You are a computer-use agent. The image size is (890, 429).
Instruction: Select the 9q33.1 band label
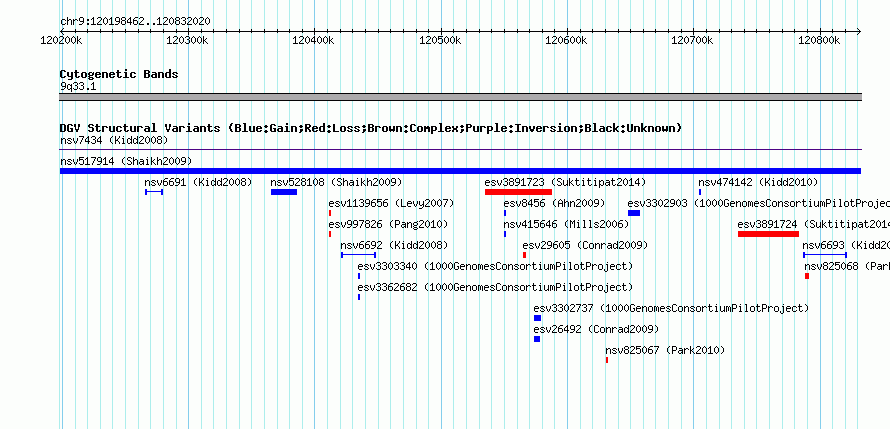coord(79,86)
